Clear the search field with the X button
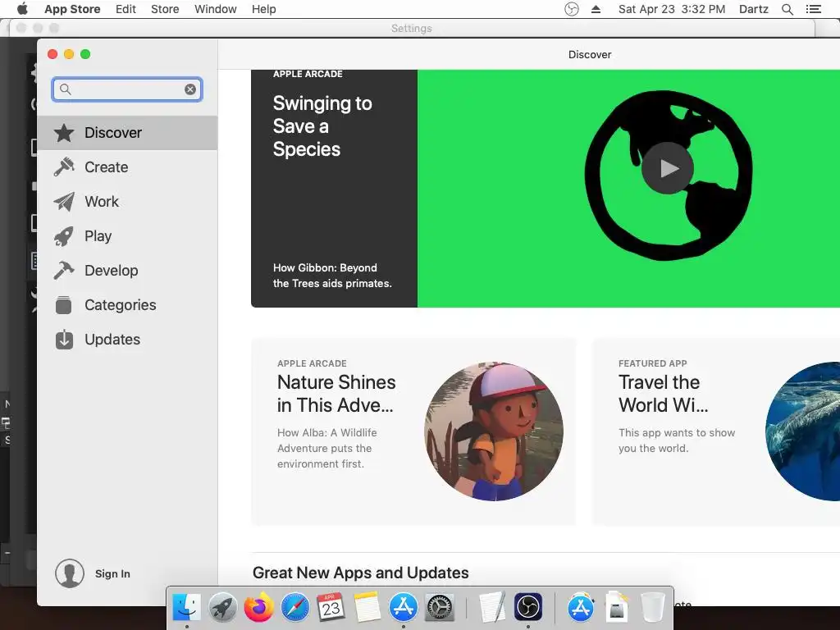 [190, 89]
